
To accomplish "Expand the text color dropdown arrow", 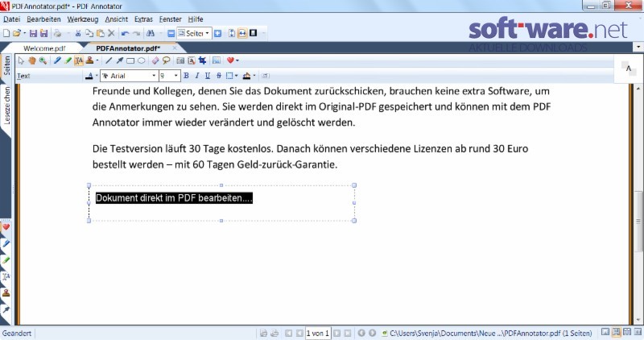I will pyautogui.click(x=97, y=76).
